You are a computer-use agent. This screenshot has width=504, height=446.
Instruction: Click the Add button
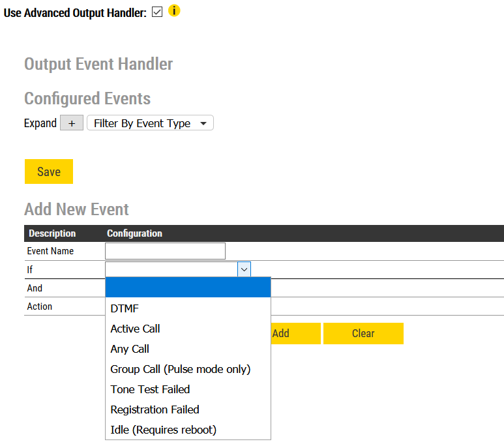[295, 333]
